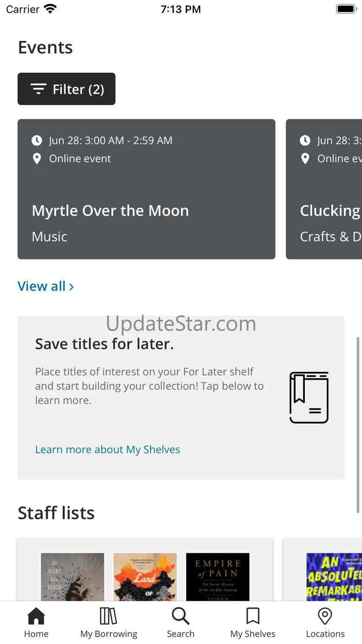
Task: Tap the Locations pin icon
Action: 325,617
